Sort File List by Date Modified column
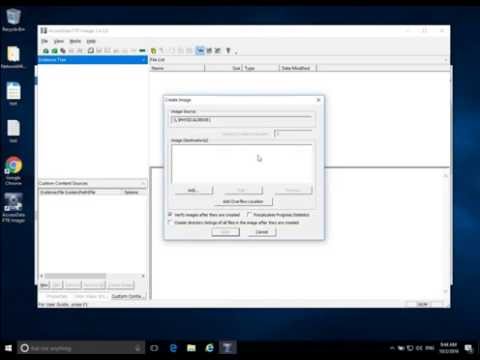 point(298,68)
